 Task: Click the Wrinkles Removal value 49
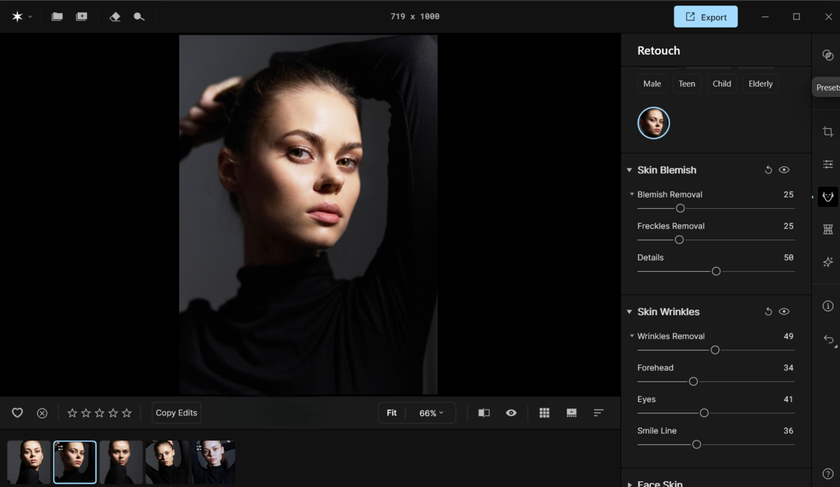pyautogui.click(x=789, y=336)
